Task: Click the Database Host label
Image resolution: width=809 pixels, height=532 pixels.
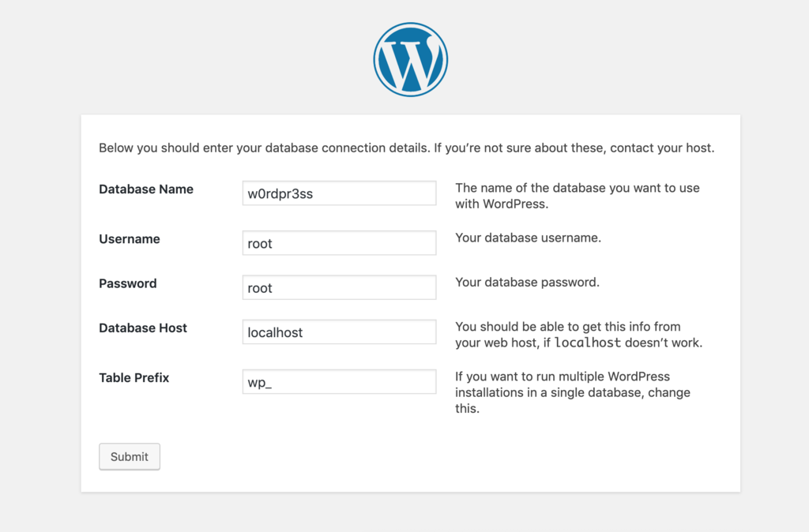Action: point(142,328)
